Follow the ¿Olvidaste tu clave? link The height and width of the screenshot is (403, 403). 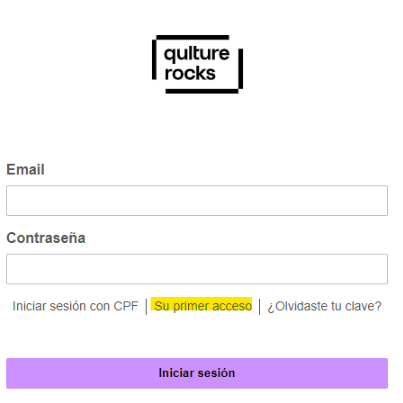point(324,306)
